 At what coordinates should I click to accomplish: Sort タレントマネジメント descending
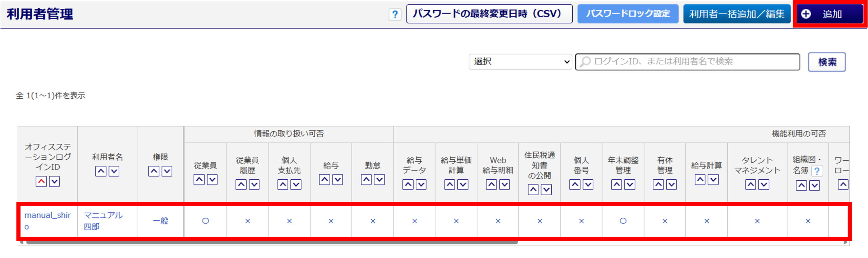click(x=764, y=184)
